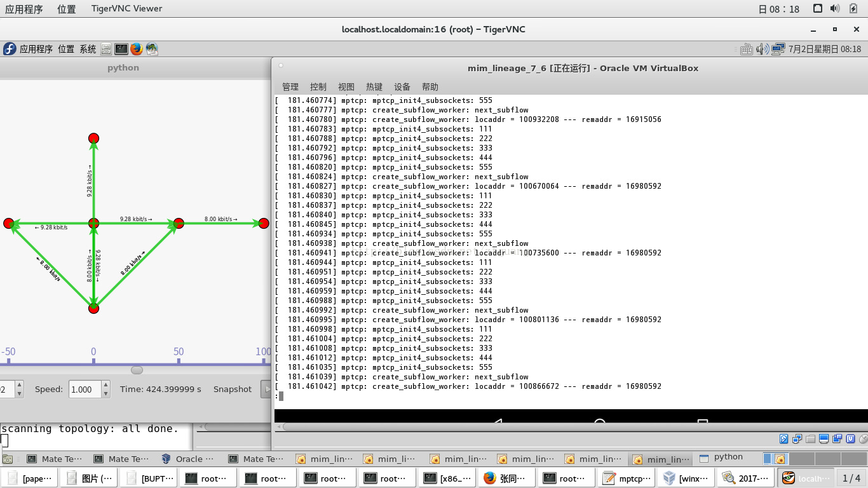Viewport: 868px width, 488px height.
Task: Click the '8.00 kbit/s→' horizontal link label
Action: tap(221, 219)
